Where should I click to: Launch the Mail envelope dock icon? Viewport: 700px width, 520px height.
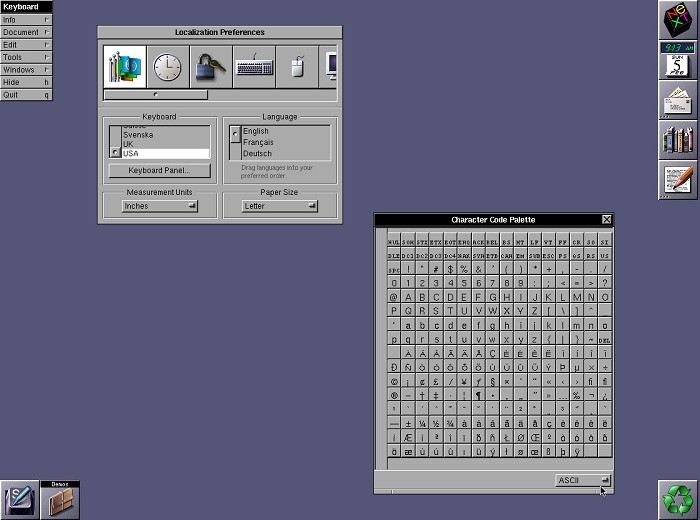pos(677,100)
